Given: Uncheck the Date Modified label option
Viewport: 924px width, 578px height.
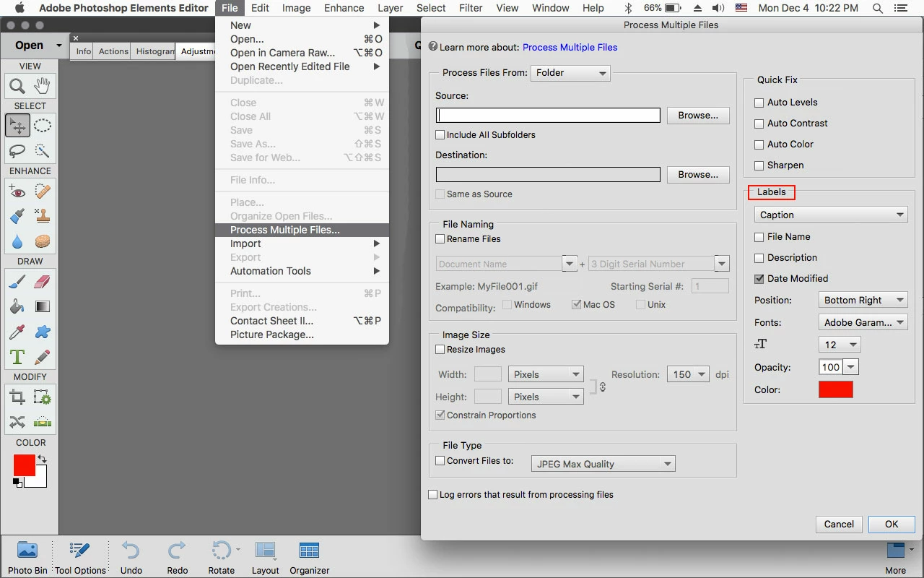Looking at the screenshot, I should [x=759, y=279].
